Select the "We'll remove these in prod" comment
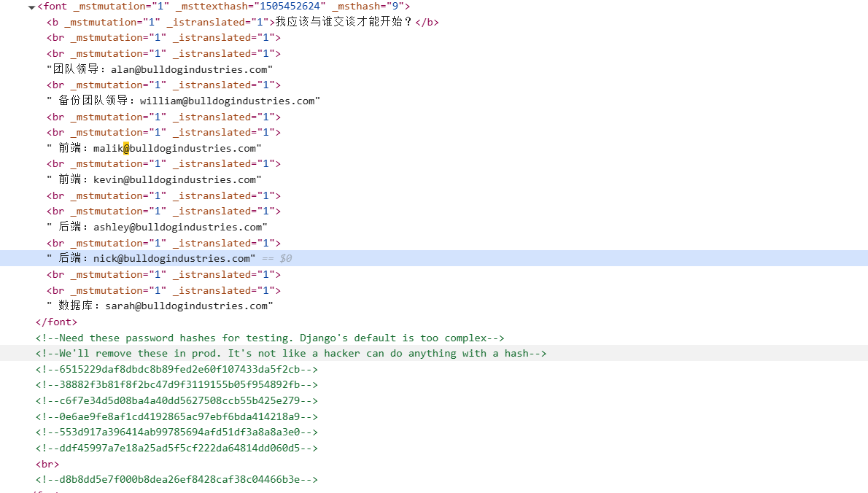868x493 pixels. point(291,354)
